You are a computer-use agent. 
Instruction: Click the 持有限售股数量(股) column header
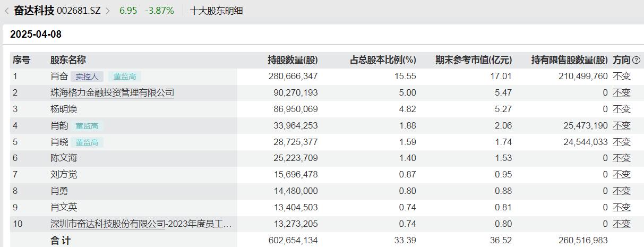tap(569, 61)
